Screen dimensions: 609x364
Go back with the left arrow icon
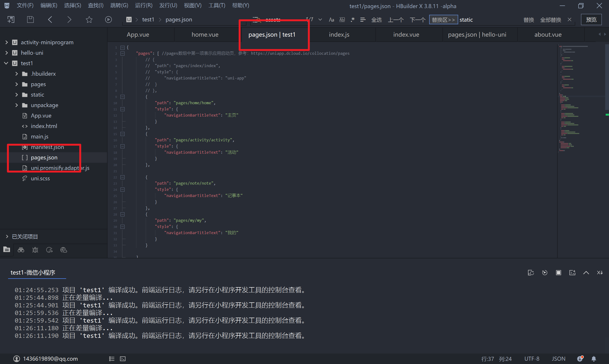(x=50, y=20)
